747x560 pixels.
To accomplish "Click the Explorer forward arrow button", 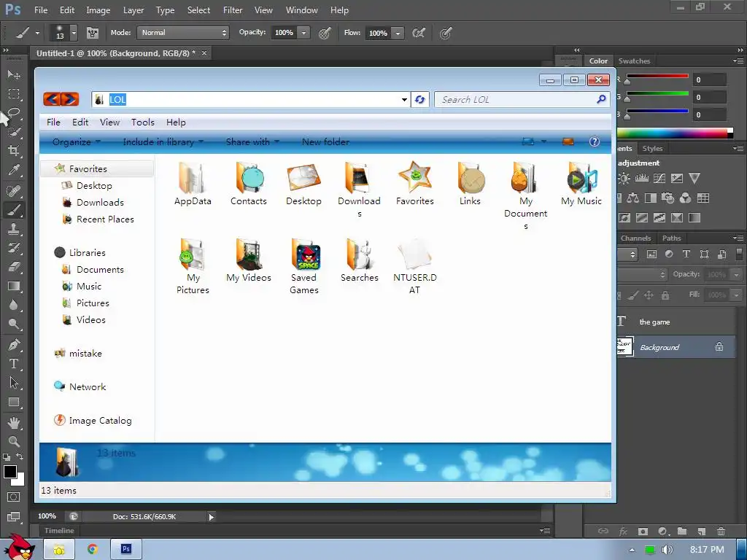I will pos(70,99).
